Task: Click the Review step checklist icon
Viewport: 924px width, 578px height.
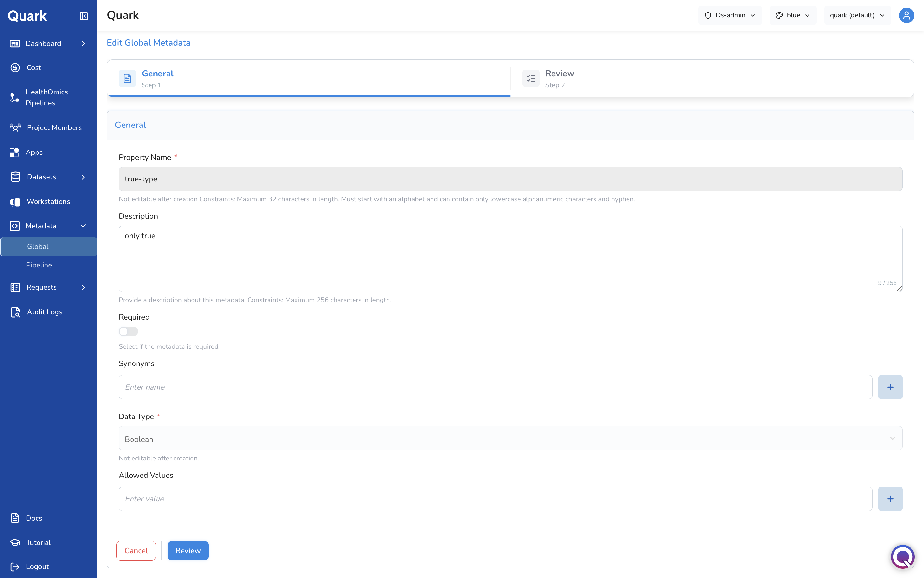Action: click(x=531, y=78)
